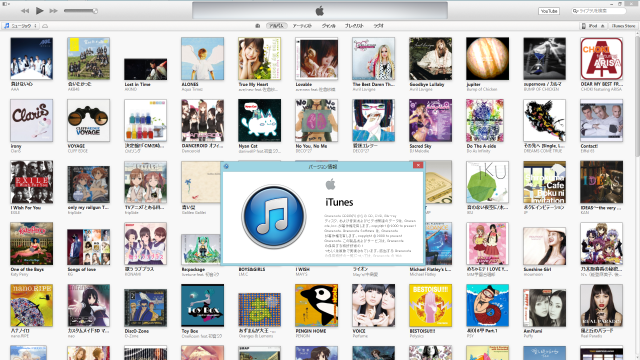640x360 pixels.
Task: Click the Michael Flatley's album title text
Action: coord(430,269)
